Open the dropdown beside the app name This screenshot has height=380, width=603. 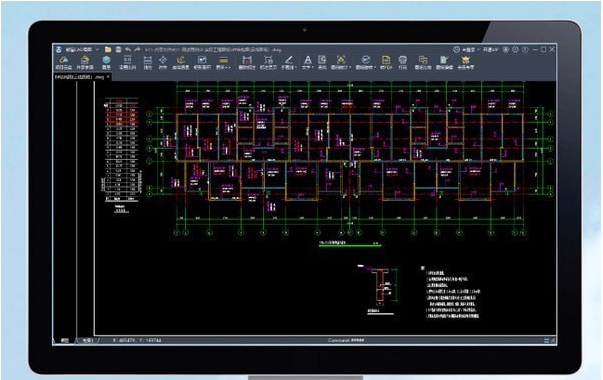[x=97, y=49]
